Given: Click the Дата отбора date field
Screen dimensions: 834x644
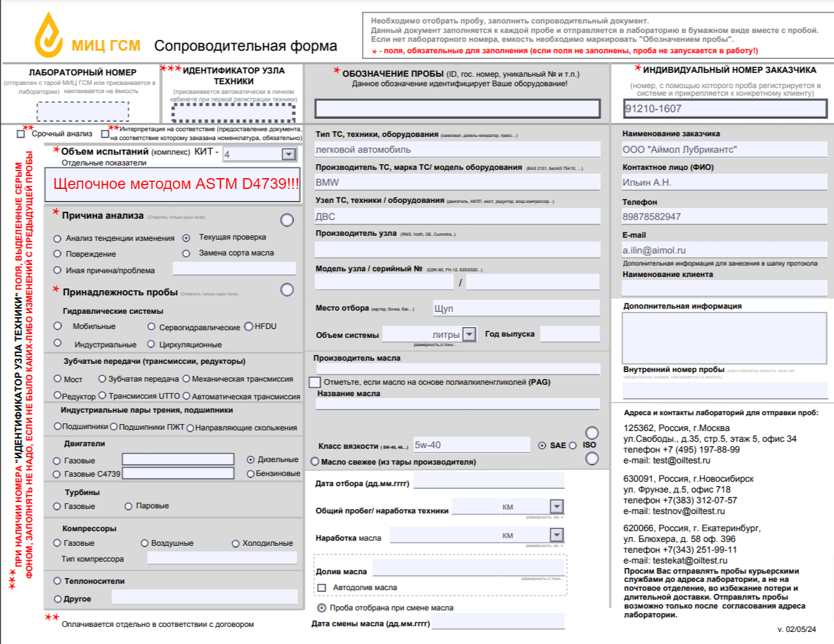Looking at the screenshot, I should coord(489,480).
